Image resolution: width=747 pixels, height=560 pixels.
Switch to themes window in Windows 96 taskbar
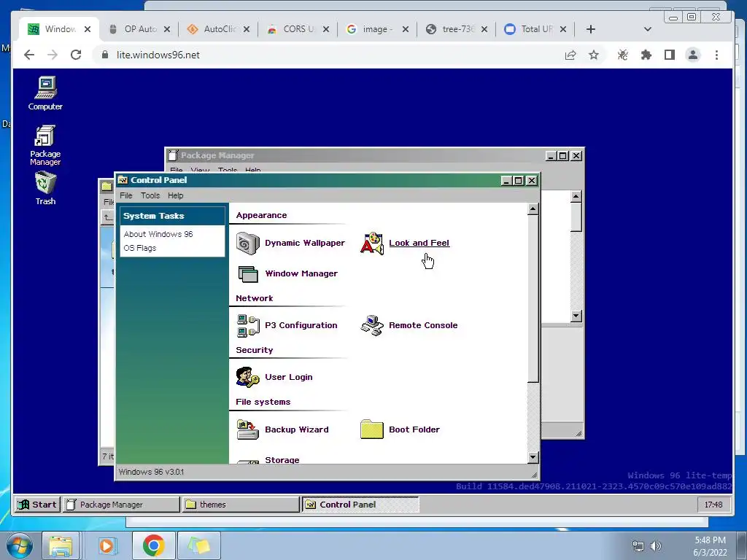(241, 505)
